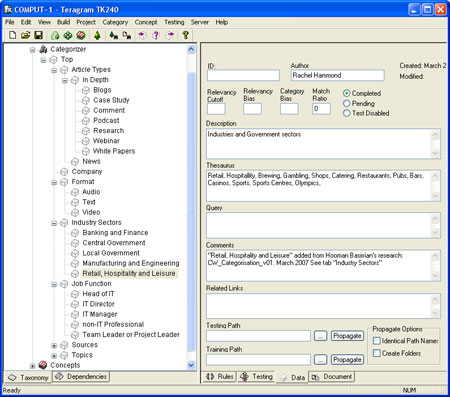This screenshot has height=397, width=450.
Task: Click the Document tab icon
Action: pos(315,377)
